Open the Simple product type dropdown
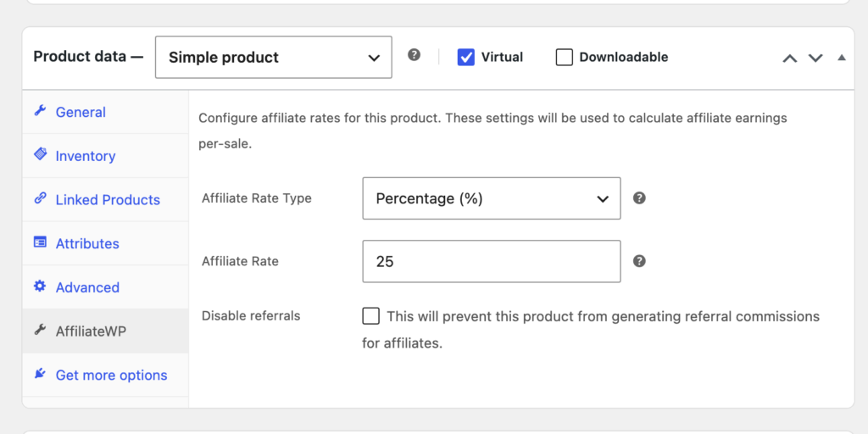The height and width of the screenshot is (434, 868). [x=274, y=57]
